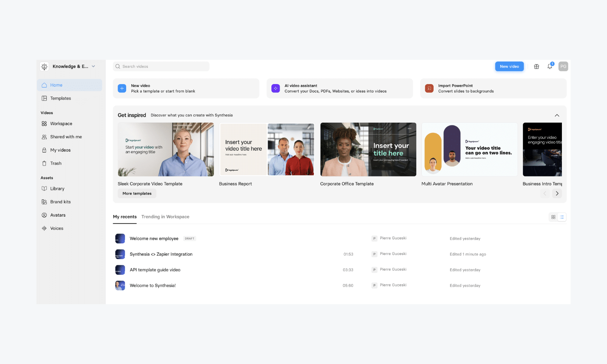Click the Voices waveform icon
Screen dimensions: 607x364
(44, 228)
